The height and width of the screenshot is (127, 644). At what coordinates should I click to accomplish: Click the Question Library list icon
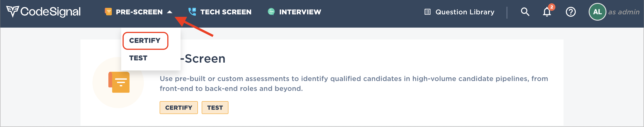click(x=427, y=12)
